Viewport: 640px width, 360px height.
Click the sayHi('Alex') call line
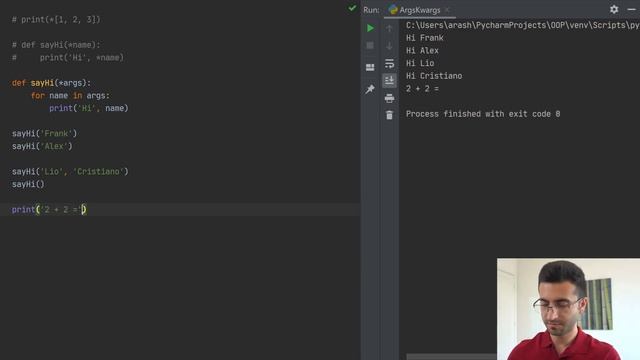tap(42, 146)
